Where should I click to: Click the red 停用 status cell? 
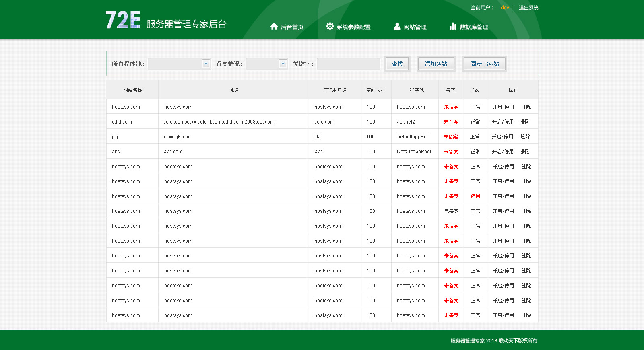(x=475, y=196)
